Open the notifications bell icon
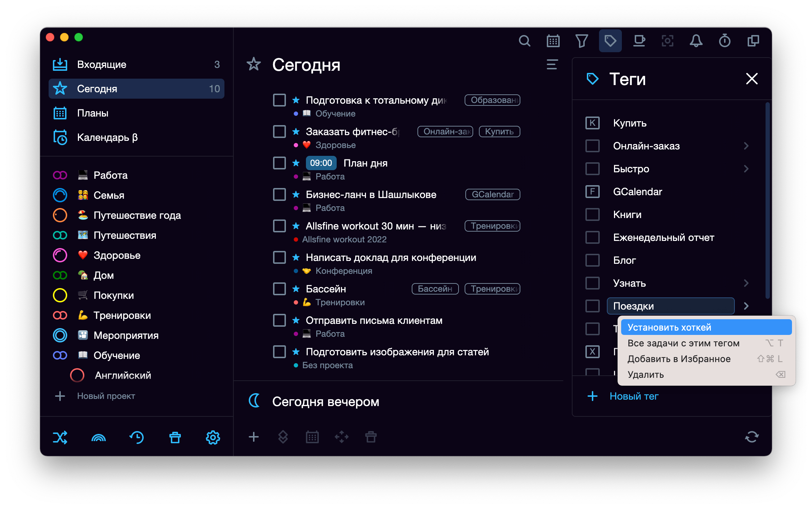The height and width of the screenshot is (509, 812). point(696,41)
